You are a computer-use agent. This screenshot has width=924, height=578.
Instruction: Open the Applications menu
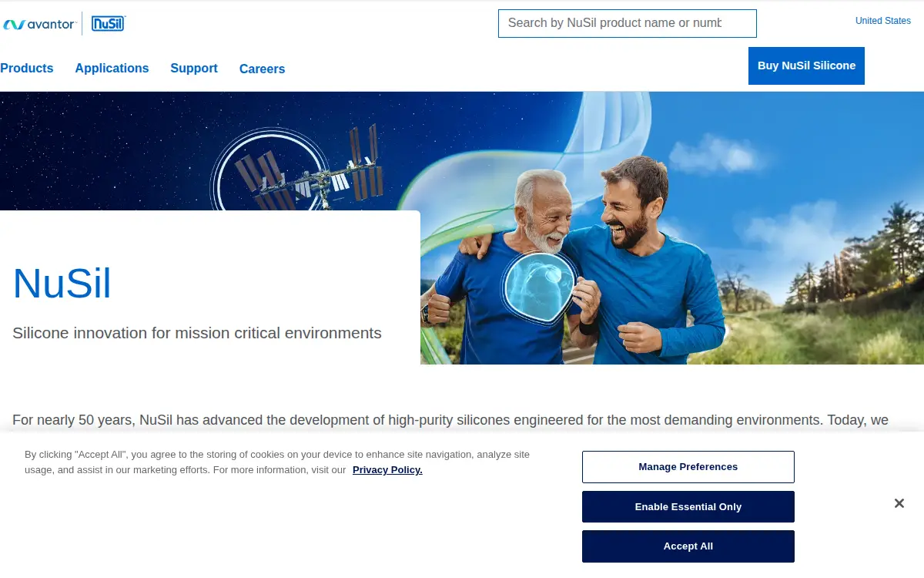click(112, 68)
